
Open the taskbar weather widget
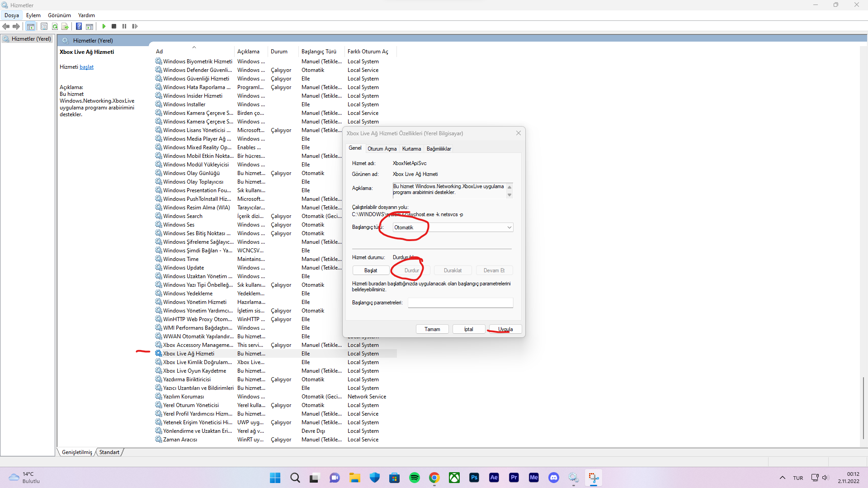[x=24, y=478]
